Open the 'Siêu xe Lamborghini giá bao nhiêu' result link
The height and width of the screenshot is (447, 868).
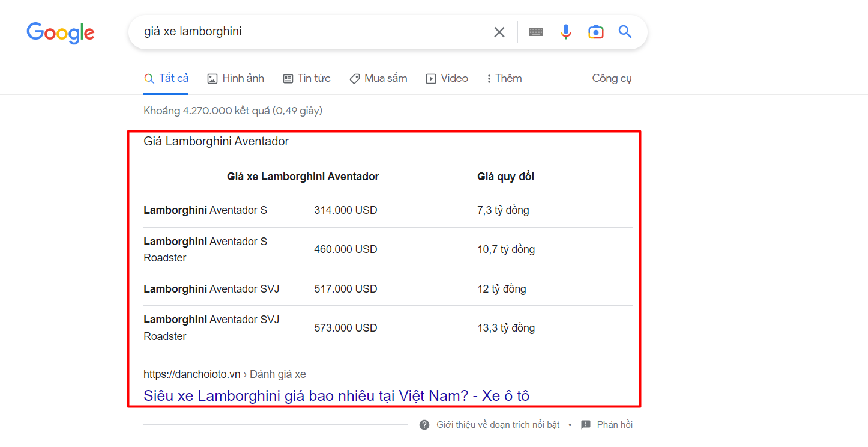(x=336, y=395)
